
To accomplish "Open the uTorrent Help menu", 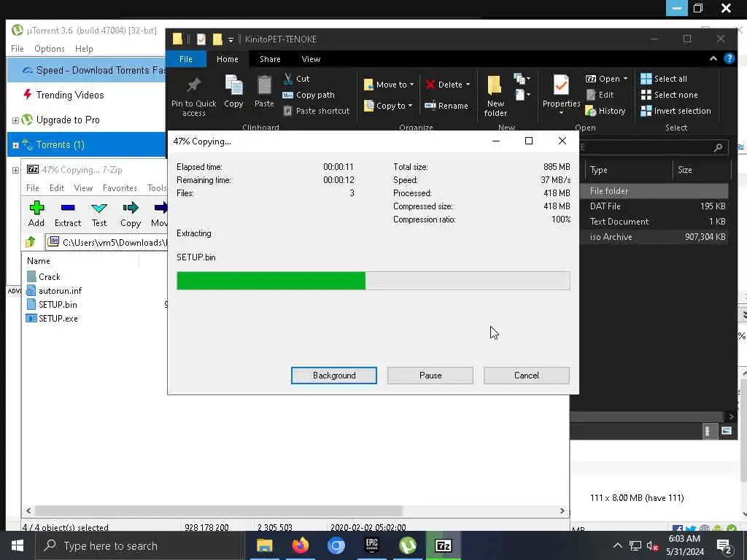I will [84, 49].
